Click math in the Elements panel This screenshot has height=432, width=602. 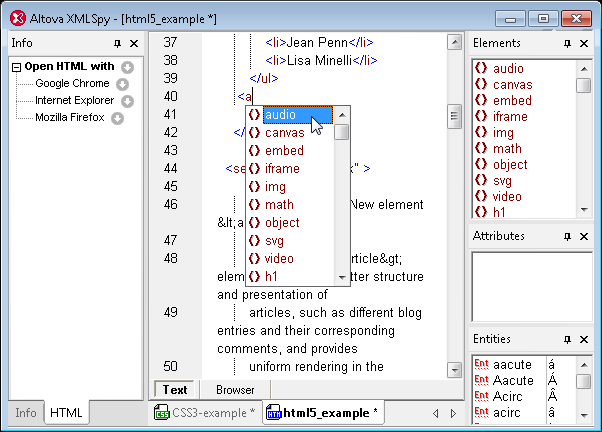click(x=507, y=149)
